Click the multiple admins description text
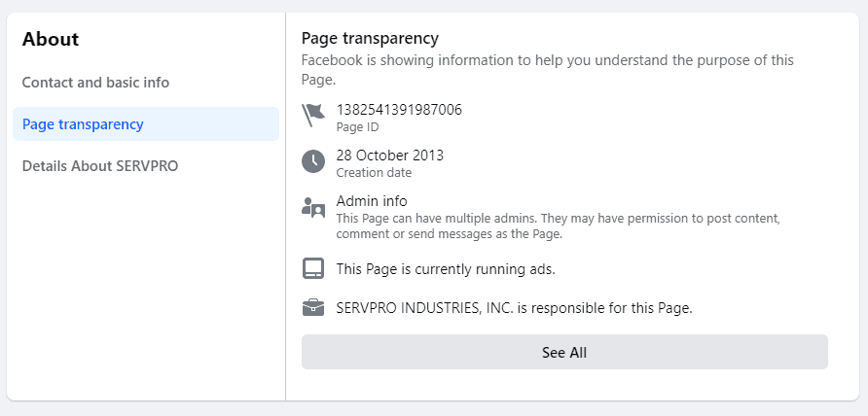 pos(559,225)
